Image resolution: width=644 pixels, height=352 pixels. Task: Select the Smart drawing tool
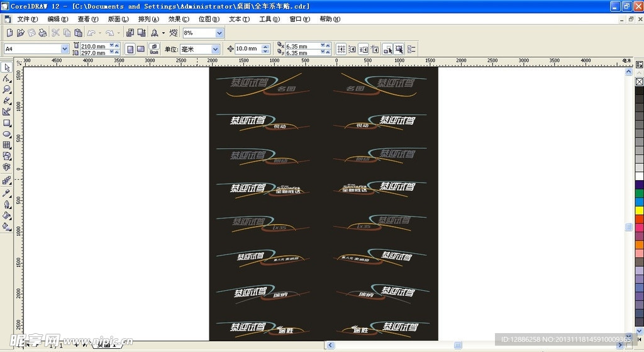(6, 112)
